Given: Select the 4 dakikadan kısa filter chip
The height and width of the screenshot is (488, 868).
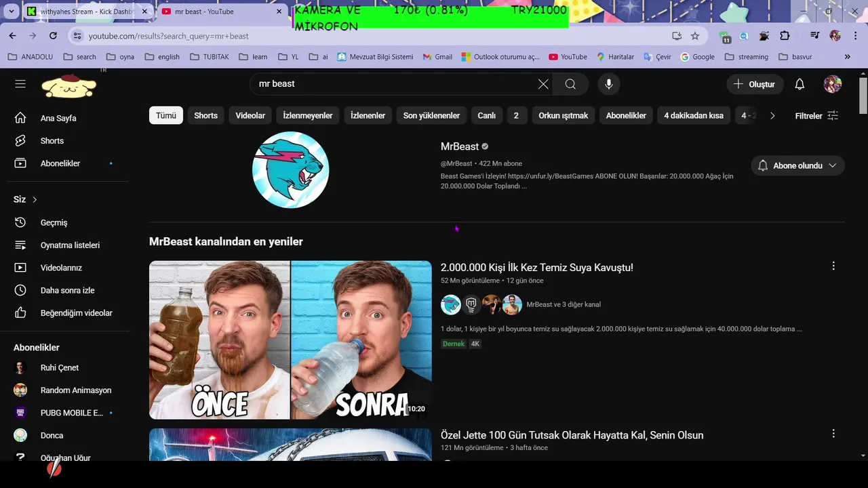Looking at the screenshot, I should coord(694,116).
